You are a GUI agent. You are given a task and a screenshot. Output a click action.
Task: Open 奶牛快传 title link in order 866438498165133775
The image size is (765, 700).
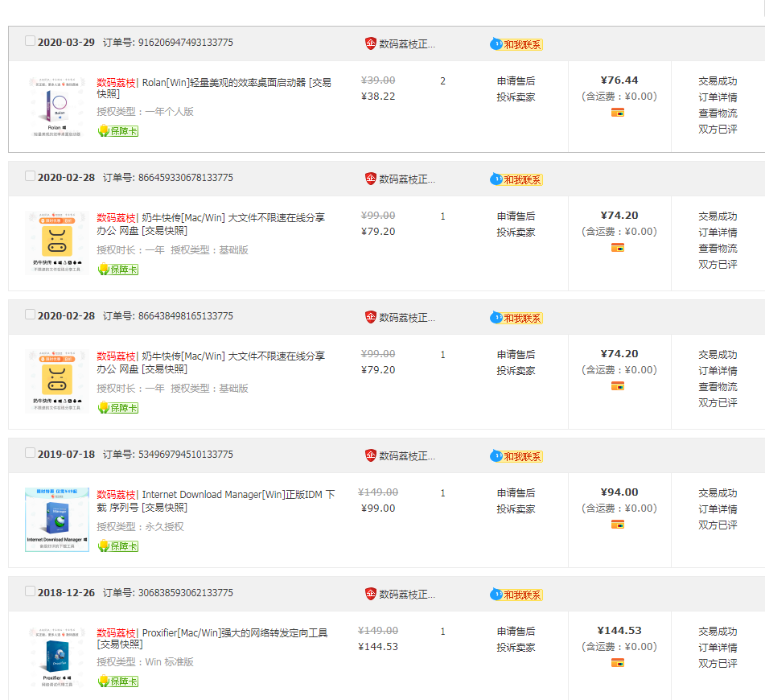tap(211, 362)
